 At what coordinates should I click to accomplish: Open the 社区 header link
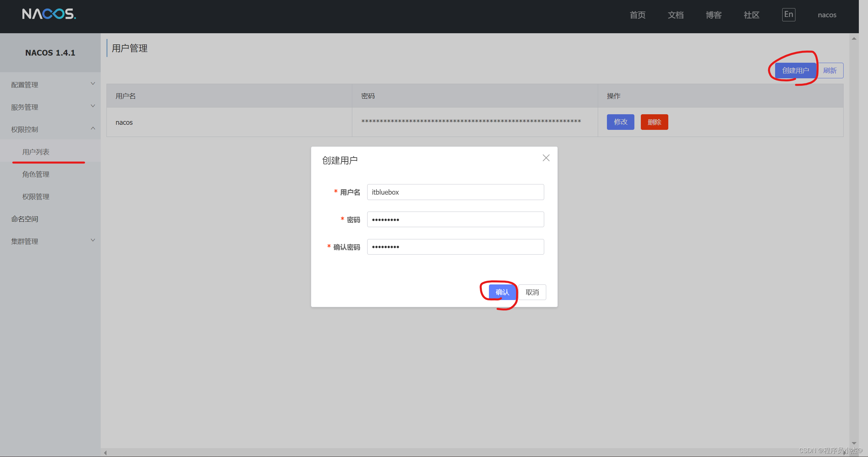(751, 15)
